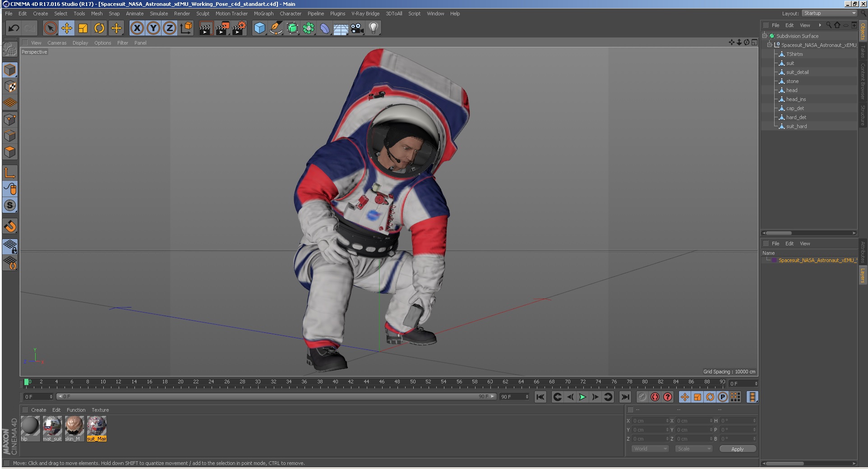Open Edit Render Settings icon
The height and width of the screenshot is (469, 868).
239,28
